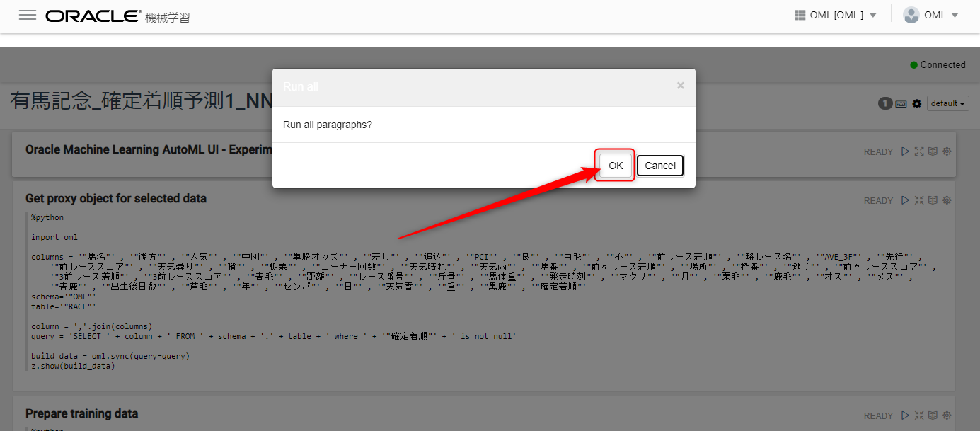Image resolution: width=980 pixels, height=431 pixels.
Task: Run the Prepare training data paragraph
Action: (x=904, y=415)
